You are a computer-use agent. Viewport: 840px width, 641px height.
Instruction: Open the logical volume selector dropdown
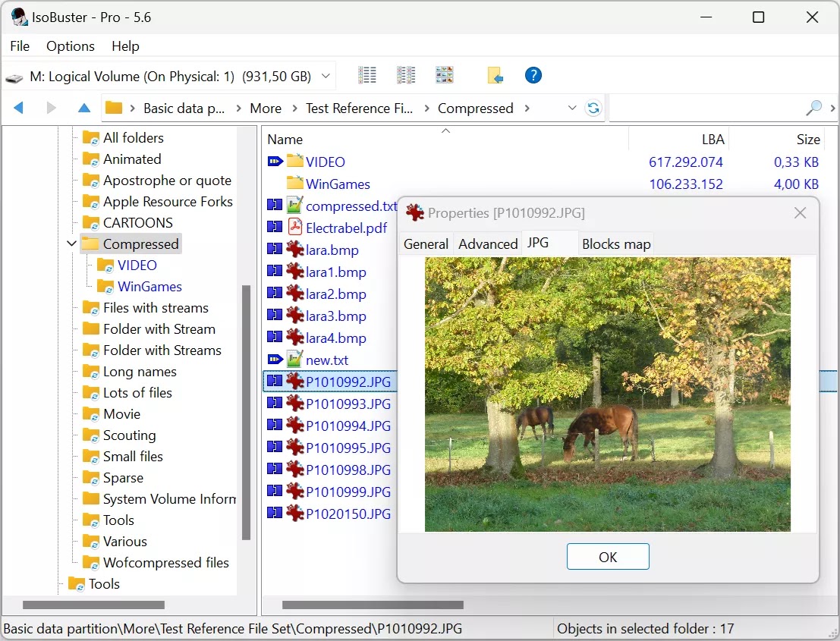pyautogui.click(x=326, y=76)
